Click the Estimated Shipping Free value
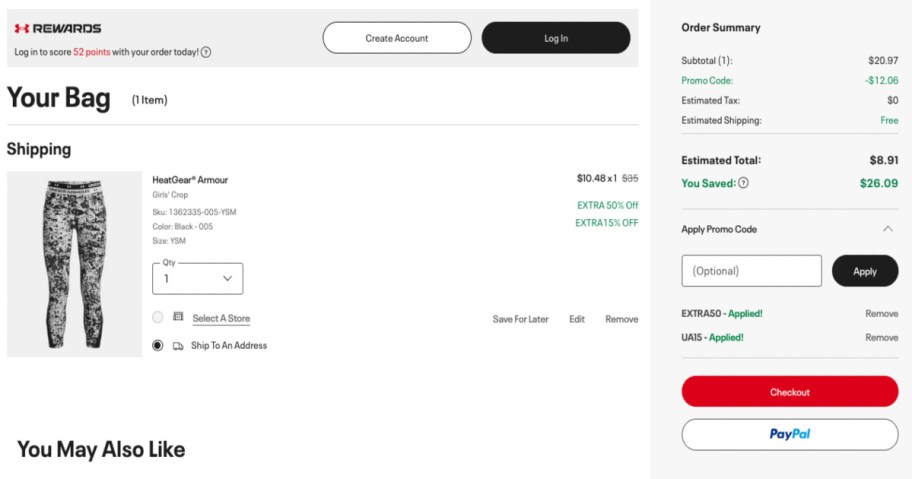Image resolution: width=912 pixels, height=479 pixels. 889,120
